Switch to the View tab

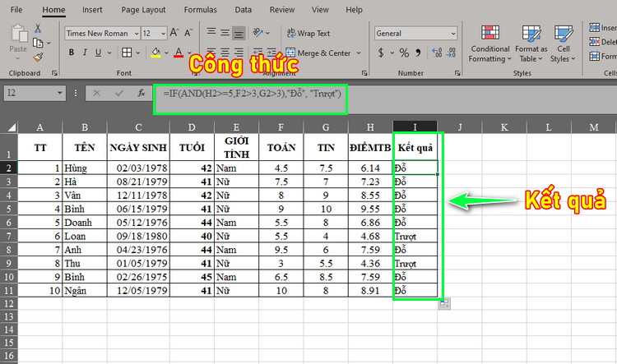320,10
